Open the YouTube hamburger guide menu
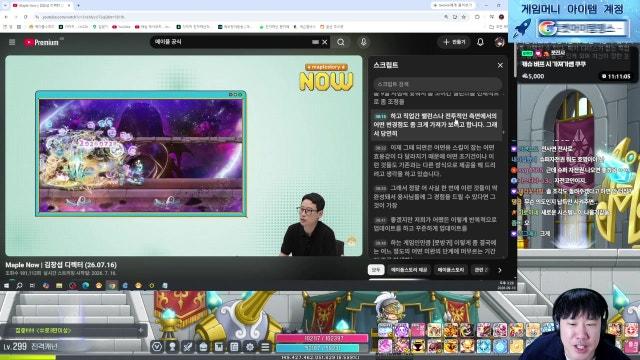 coord(12,42)
